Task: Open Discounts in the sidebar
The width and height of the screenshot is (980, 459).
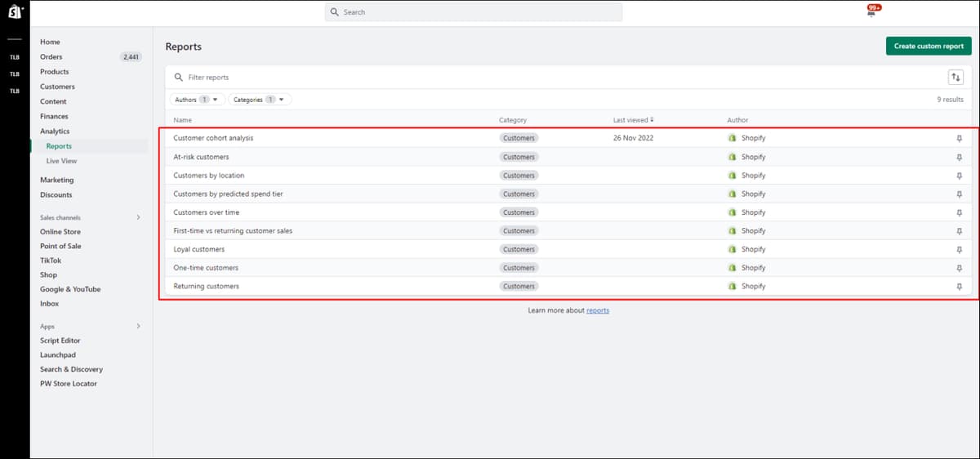Action: click(x=56, y=194)
